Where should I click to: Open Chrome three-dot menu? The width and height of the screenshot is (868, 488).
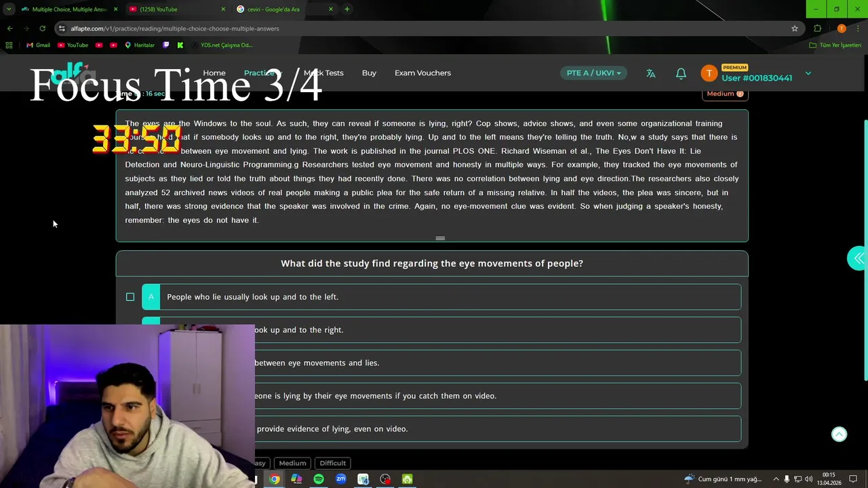click(859, 28)
